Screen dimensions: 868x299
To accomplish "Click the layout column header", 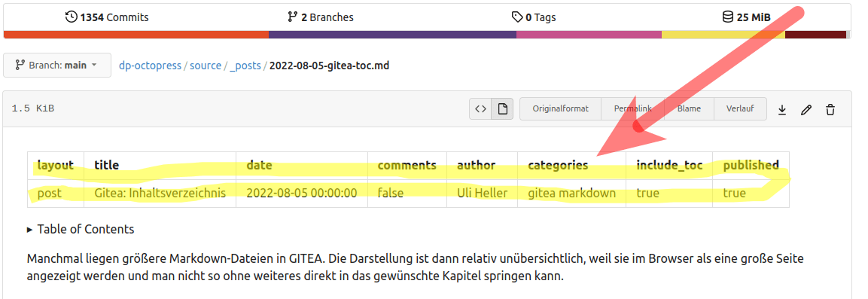I will pyautogui.click(x=56, y=165).
